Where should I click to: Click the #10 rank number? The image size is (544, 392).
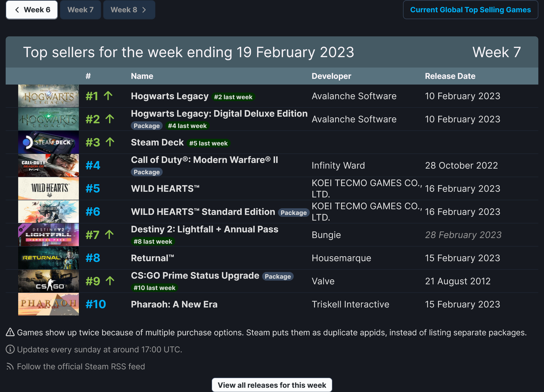pyautogui.click(x=96, y=304)
